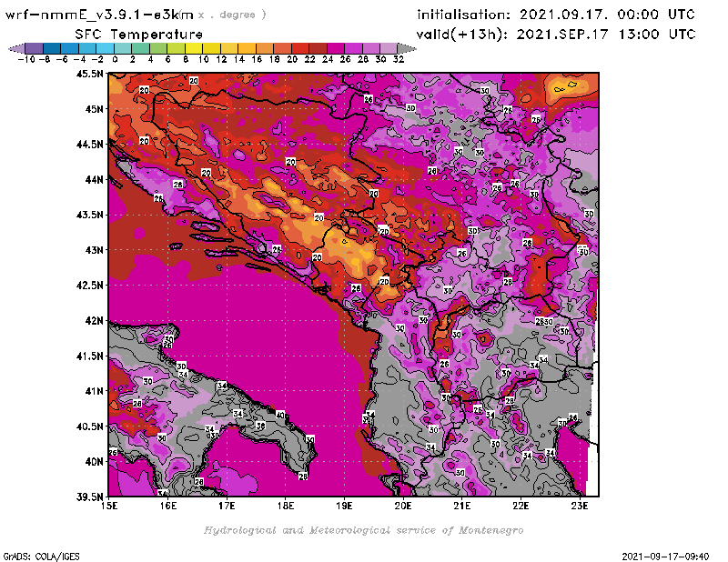Click the valid(+13h) 2021.SEP.17 13:00 UTC text

click(556, 35)
